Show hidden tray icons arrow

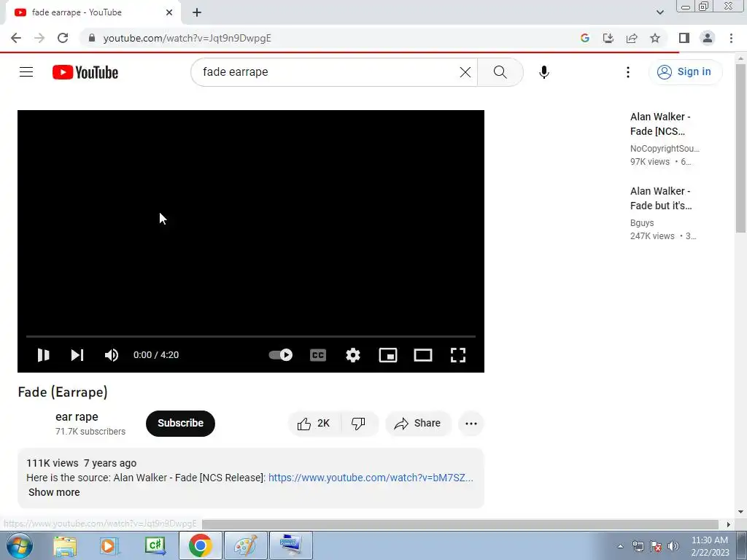(x=620, y=546)
